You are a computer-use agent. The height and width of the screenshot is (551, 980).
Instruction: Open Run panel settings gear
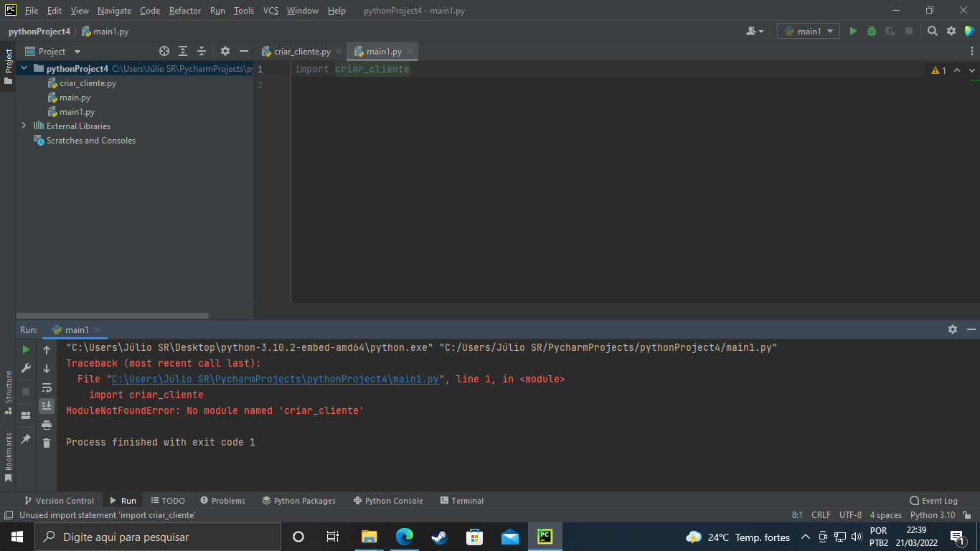(x=953, y=329)
